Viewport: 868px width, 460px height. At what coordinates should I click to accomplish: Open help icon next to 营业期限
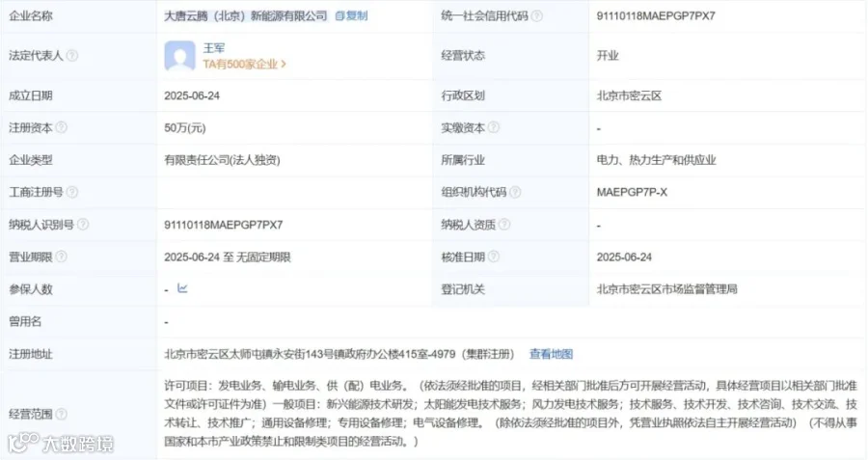click(x=62, y=257)
